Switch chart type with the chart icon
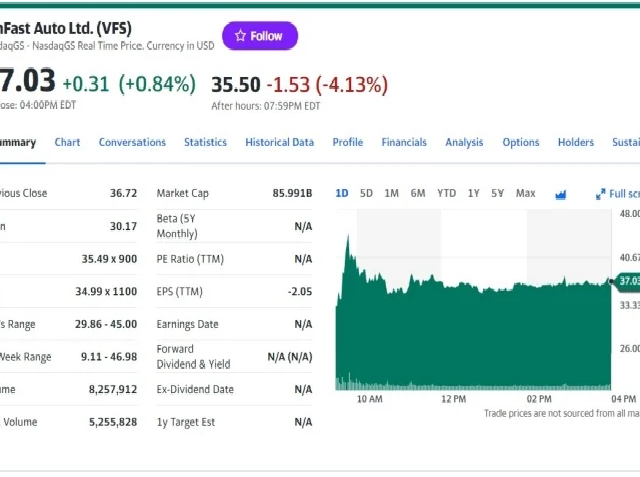 [560, 194]
